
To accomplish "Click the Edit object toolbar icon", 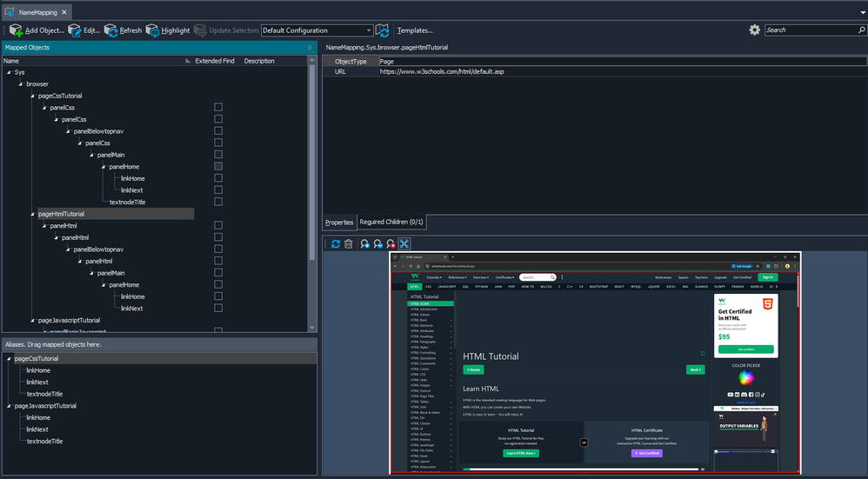I will (75, 30).
